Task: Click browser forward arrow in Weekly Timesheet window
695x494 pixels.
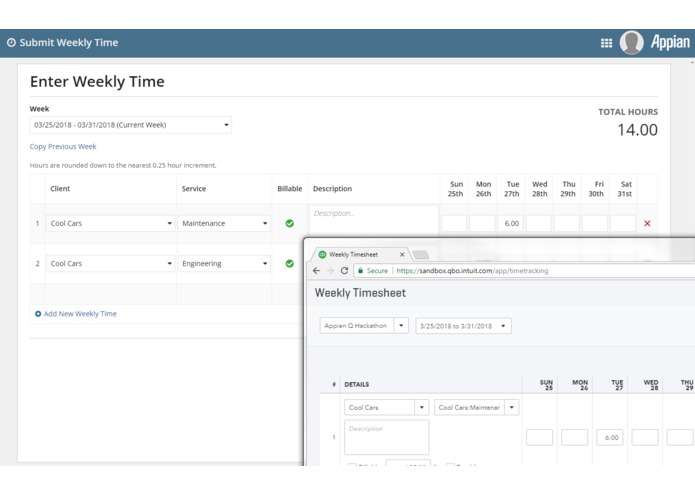Action: [x=330, y=271]
